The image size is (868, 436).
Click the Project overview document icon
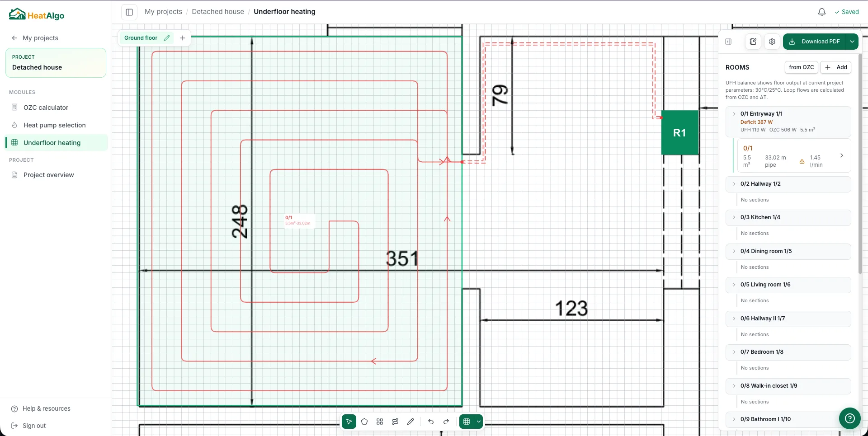tap(14, 175)
